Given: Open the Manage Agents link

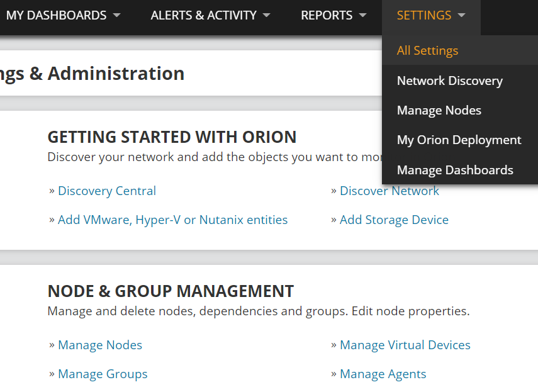Looking at the screenshot, I should 383,374.
